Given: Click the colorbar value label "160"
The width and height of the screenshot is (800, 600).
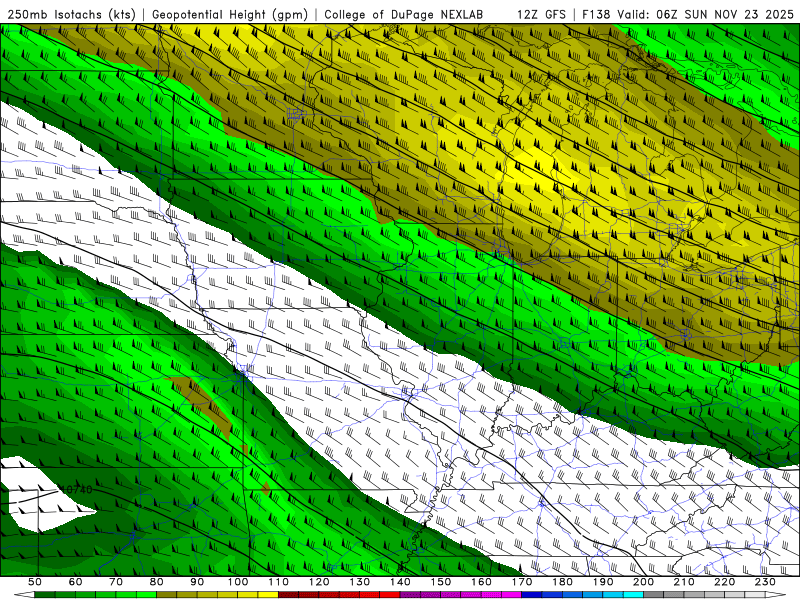Looking at the screenshot, I should [481, 582].
